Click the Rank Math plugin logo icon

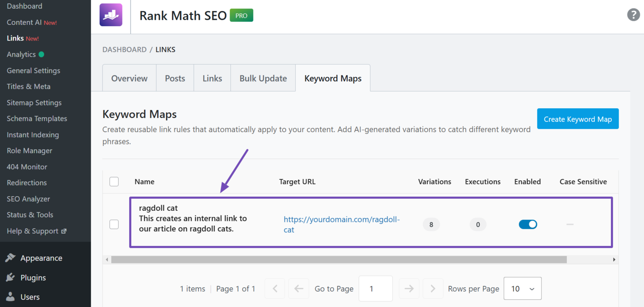[x=111, y=15]
